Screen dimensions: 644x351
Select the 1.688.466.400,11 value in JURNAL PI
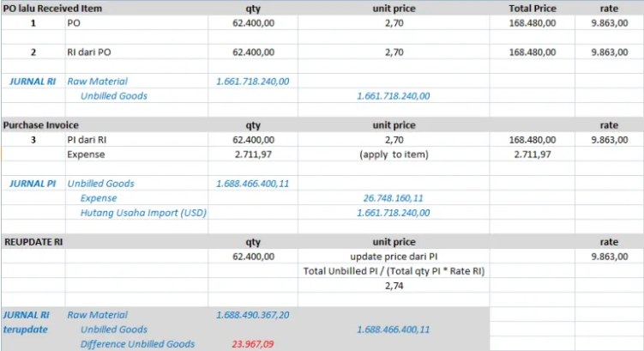(x=254, y=183)
